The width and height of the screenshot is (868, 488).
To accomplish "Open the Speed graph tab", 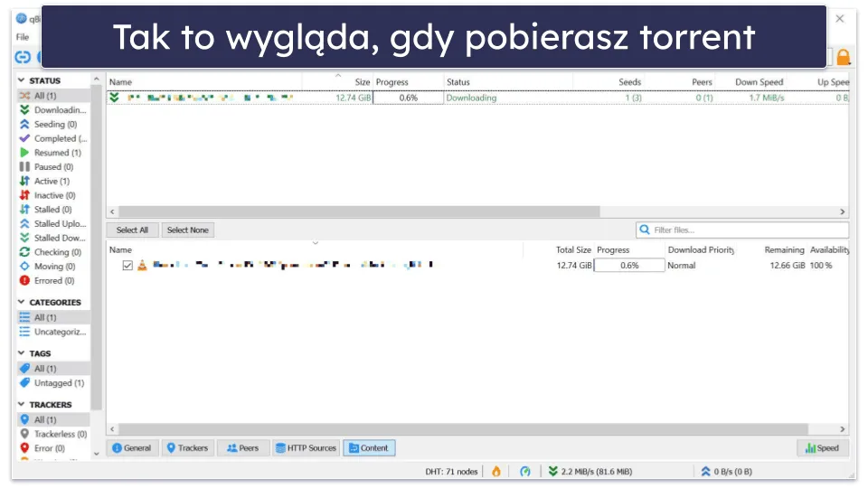I will 822,448.
